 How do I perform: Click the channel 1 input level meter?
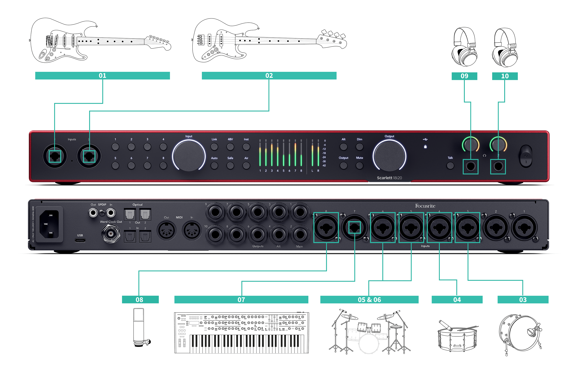click(x=260, y=153)
